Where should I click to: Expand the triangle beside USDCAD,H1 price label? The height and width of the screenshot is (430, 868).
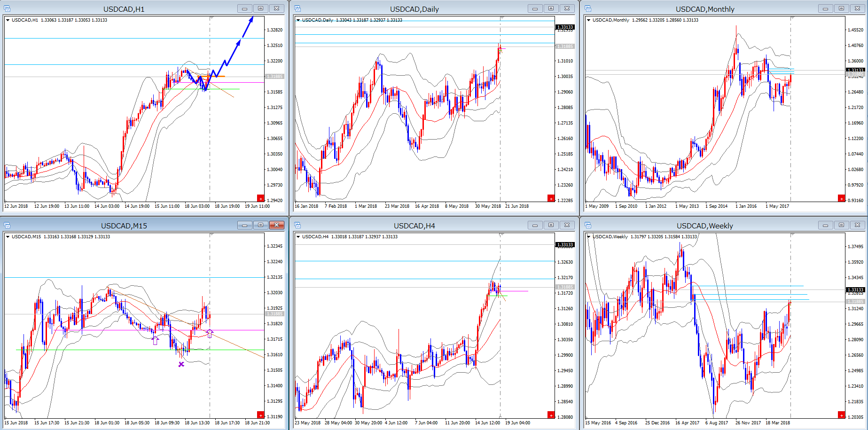pos(8,20)
